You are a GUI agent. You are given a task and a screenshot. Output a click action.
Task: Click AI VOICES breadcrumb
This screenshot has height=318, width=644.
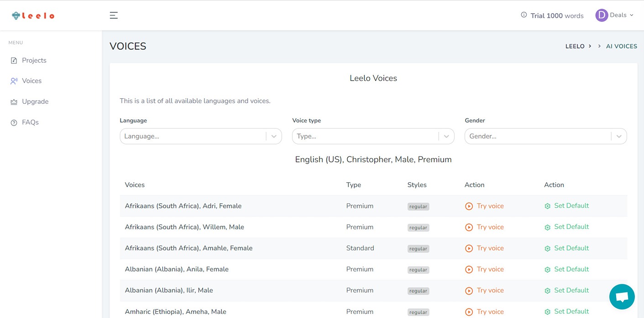(x=622, y=46)
